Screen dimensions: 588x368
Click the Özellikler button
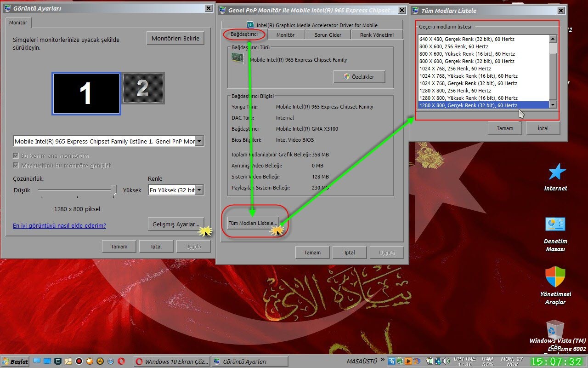pos(359,76)
